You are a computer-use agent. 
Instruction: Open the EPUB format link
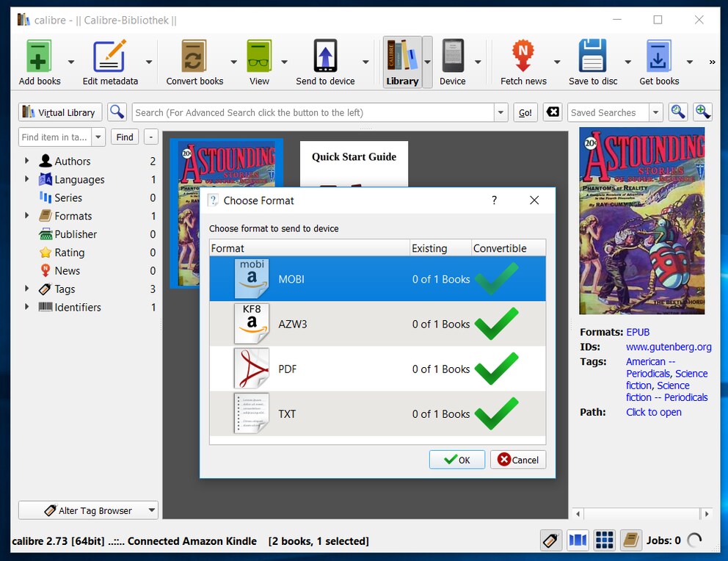pos(638,332)
